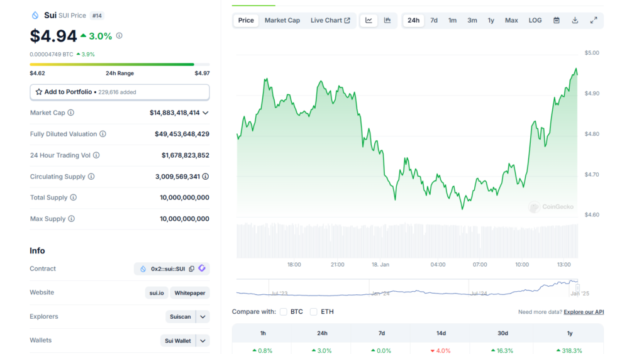
Task: Switch to Market Cap chart tab
Action: 282,21
